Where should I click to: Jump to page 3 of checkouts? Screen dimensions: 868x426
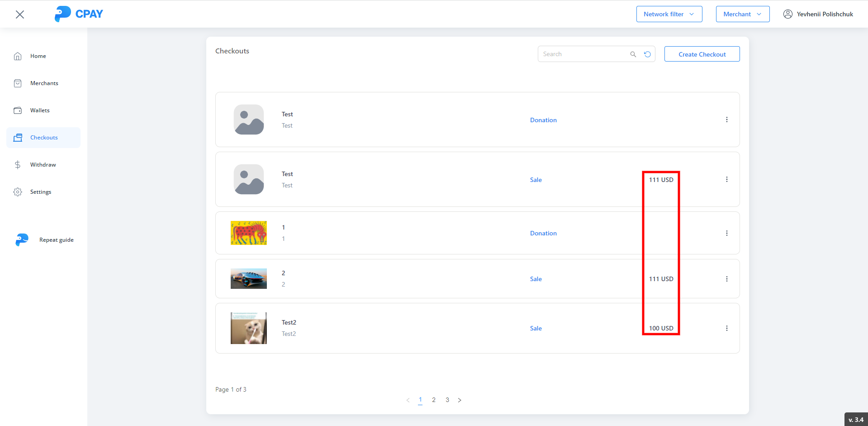[x=447, y=400]
